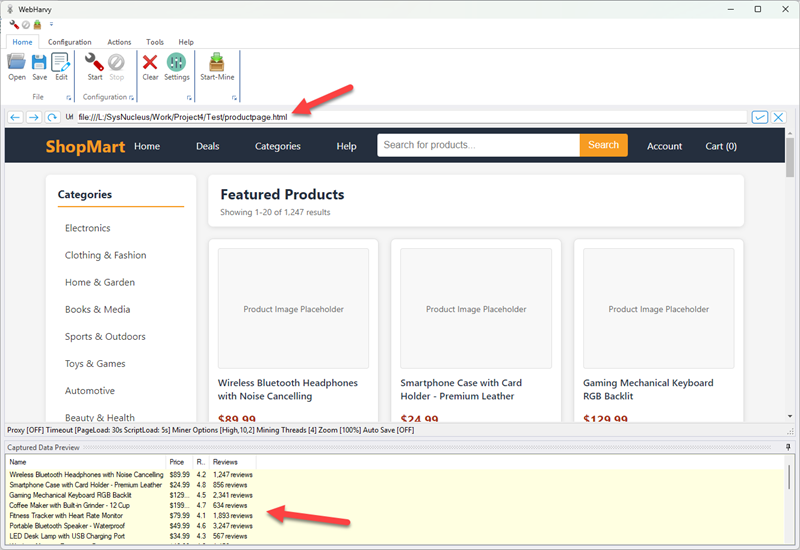Click the orange Search button on ShopMart
This screenshot has width=800, height=550.
coord(603,145)
